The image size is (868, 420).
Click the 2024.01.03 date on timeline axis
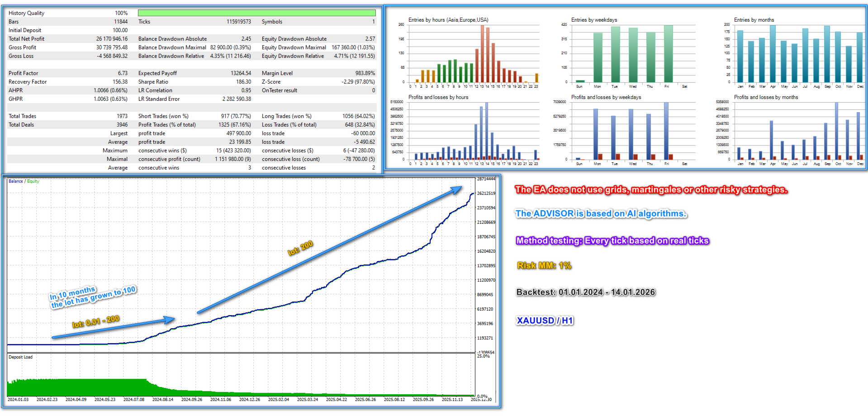(18, 400)
